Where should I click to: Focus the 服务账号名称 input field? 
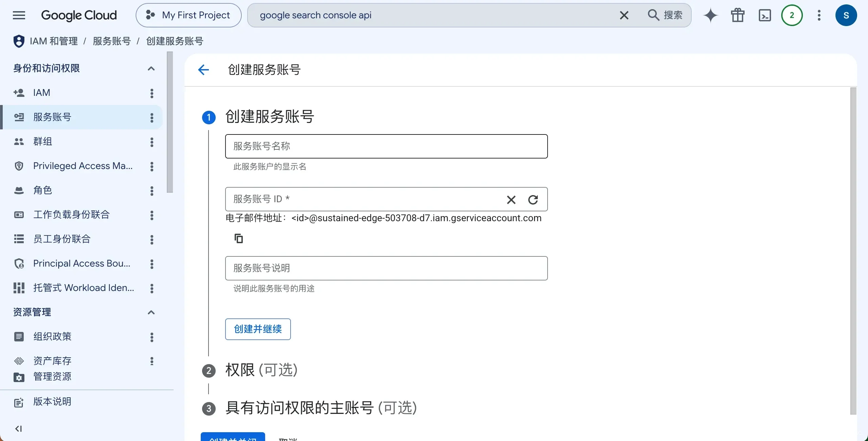pos(386,146)
